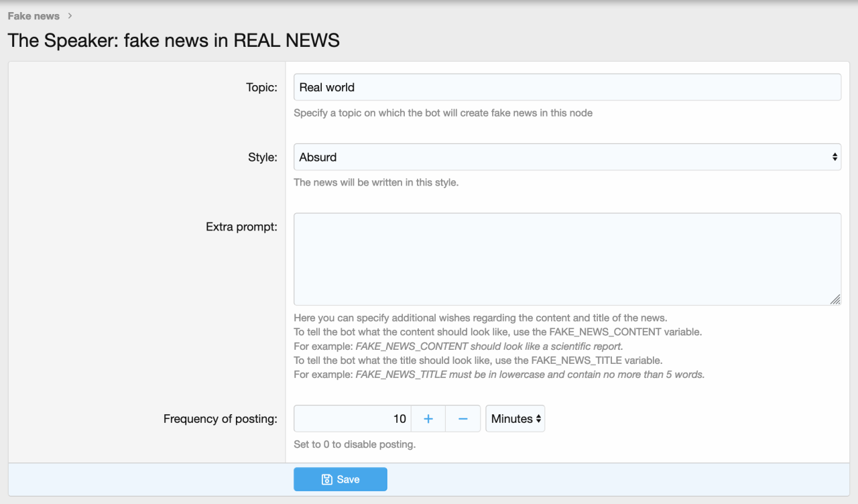The width and height of the screenshot is (858, 504).
Task: Click the FAKE_NEWS_TITLE lowercase example text
Action: click(530, 375)
